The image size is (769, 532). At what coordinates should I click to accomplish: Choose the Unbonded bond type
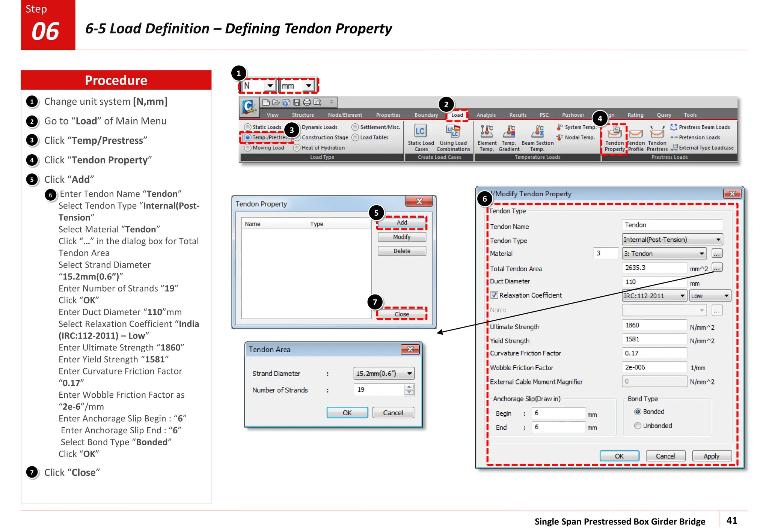[638, 426]
